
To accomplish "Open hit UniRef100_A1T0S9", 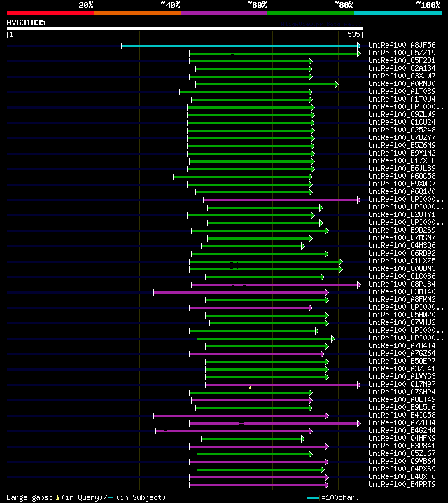I will tap(402, 91).
